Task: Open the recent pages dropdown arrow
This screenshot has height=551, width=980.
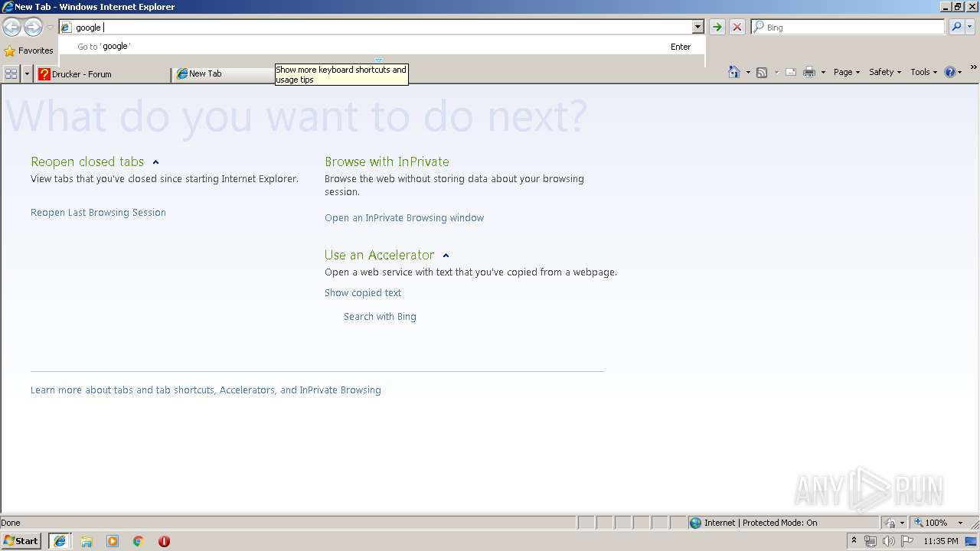Action: click(50, 28)
